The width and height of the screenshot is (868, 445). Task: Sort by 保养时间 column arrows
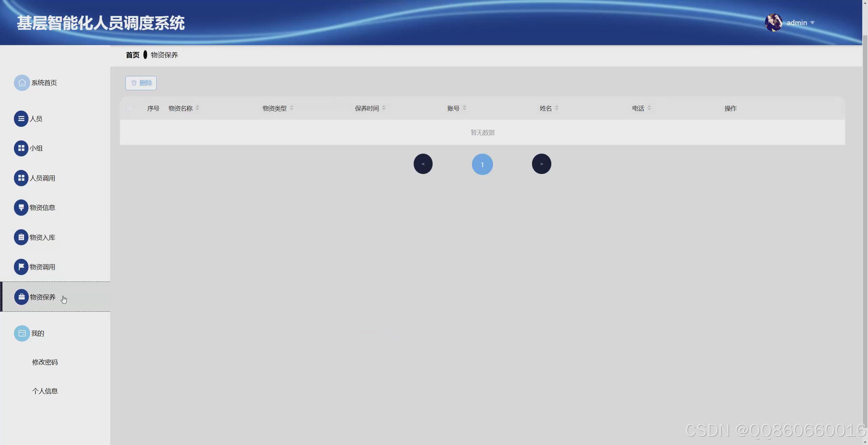(x=384, y=108)
